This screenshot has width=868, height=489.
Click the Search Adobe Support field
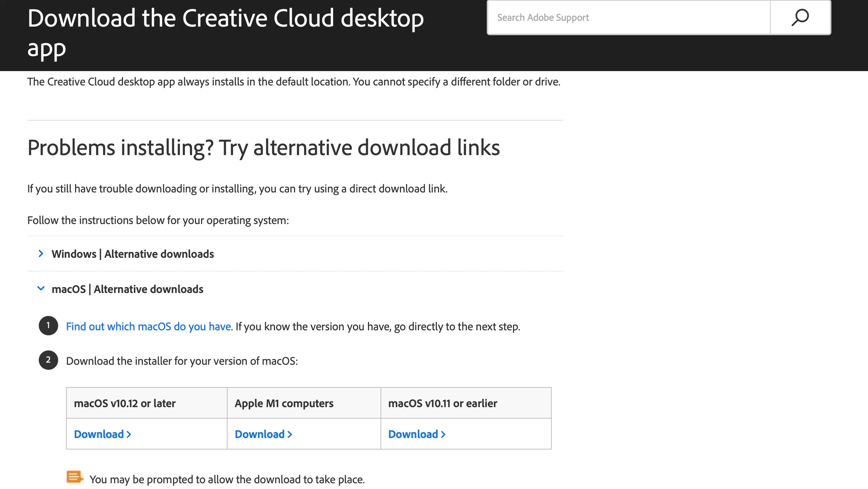pos(628,18)
